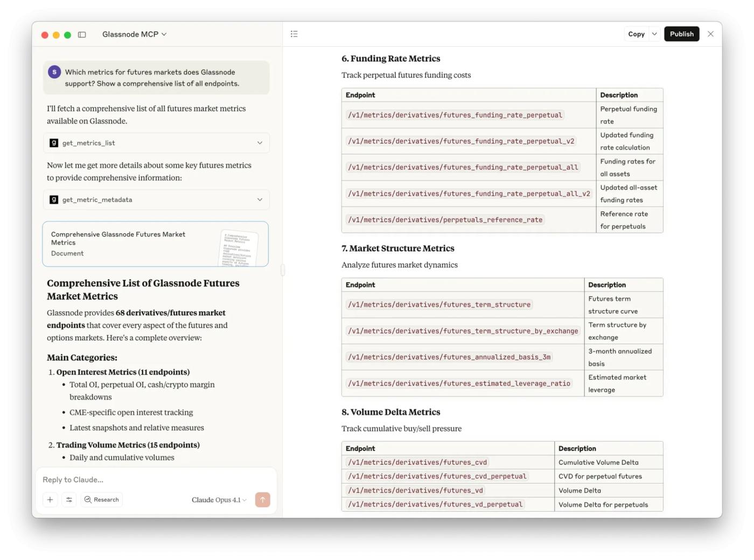Click the panel divider resize handle
The image size is (754, 560).
tap(283, 270)
